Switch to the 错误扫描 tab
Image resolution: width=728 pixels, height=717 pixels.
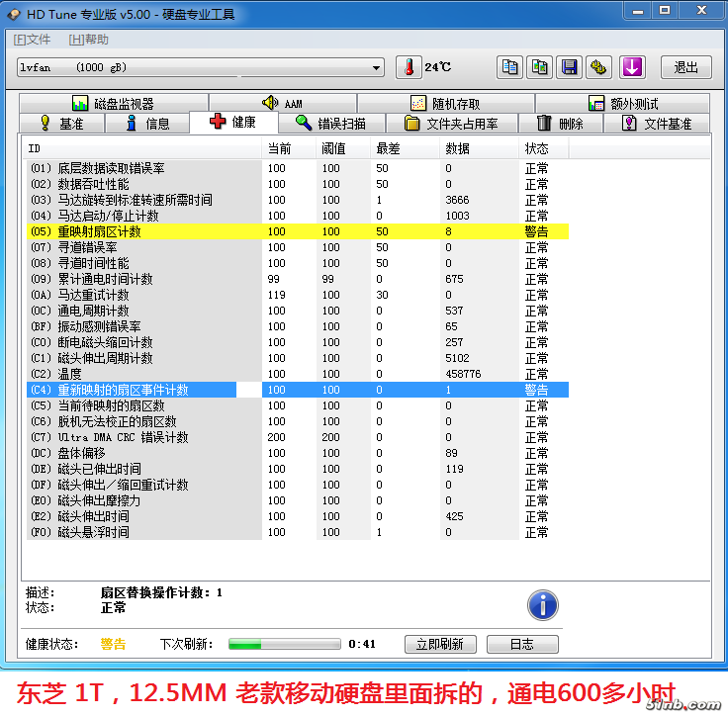(x=330, y=124)
